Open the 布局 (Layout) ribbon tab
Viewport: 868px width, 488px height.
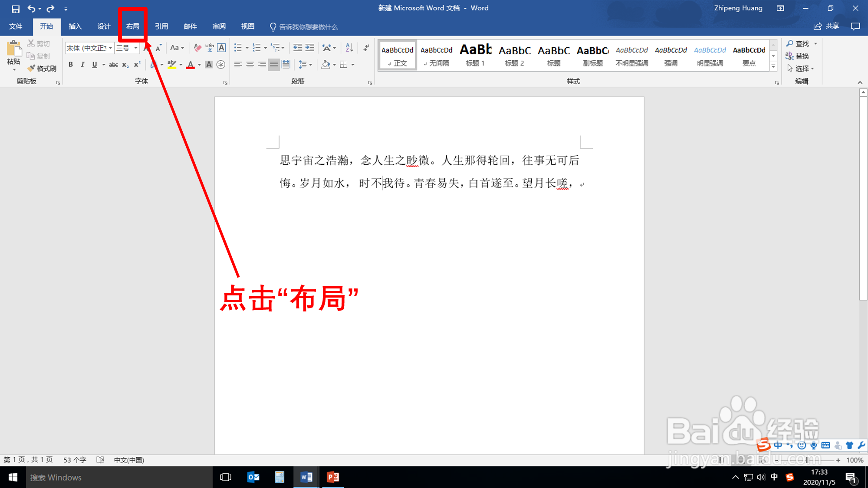133,26
